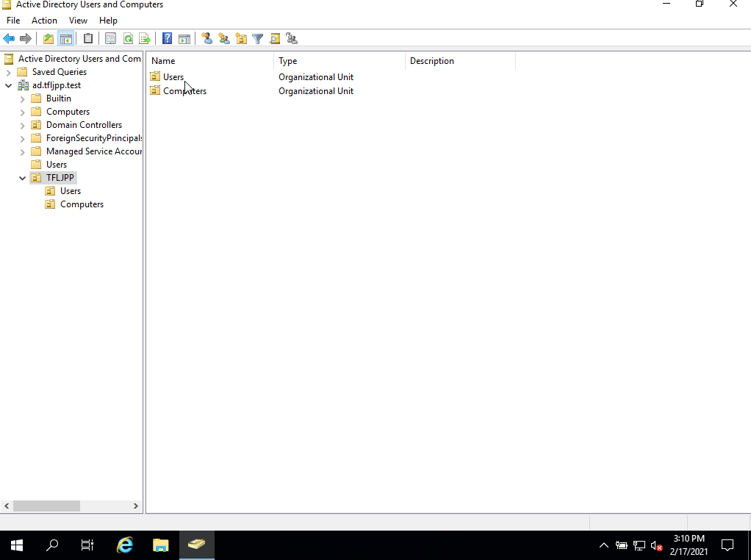Select the Computers OU in the list pane

coord(184,91)
